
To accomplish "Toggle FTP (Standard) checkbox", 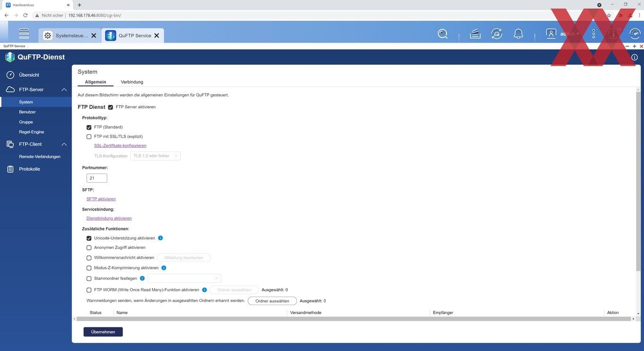I will point(89,127).
